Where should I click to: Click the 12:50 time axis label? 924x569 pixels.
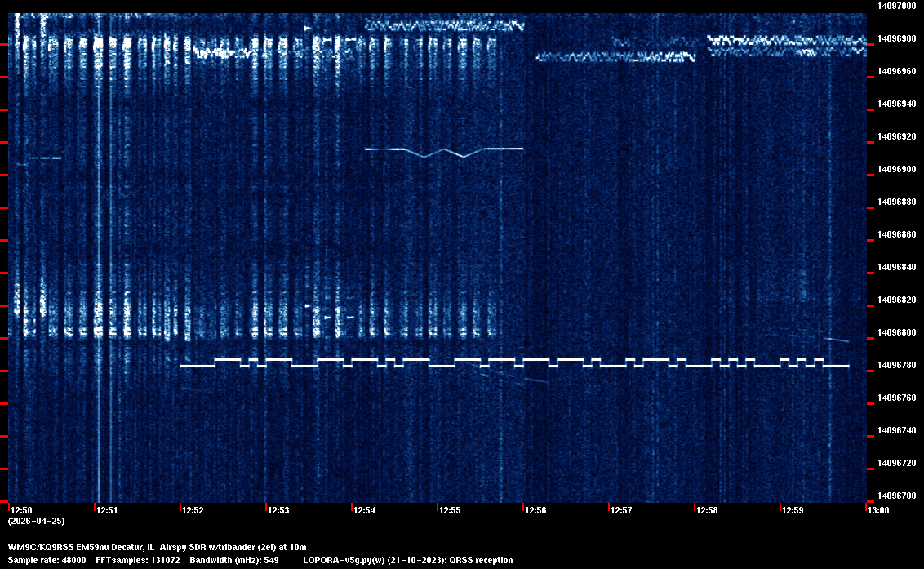[21, 511]
